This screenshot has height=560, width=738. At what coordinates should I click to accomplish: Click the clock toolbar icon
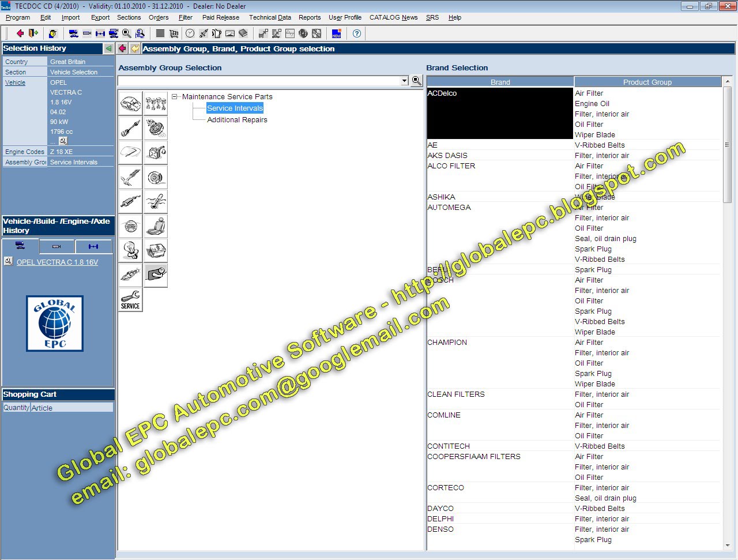pyautogui.click(x=190, y=33)
